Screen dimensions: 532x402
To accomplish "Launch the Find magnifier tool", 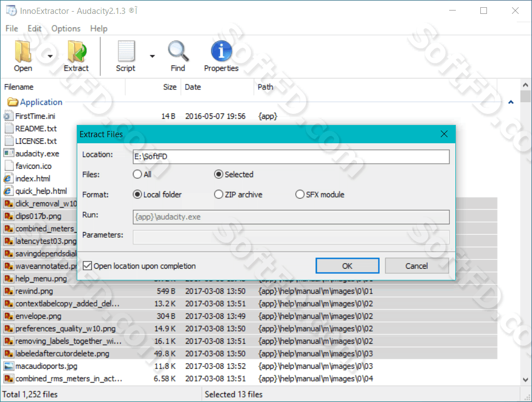I will tap(178, 51).
